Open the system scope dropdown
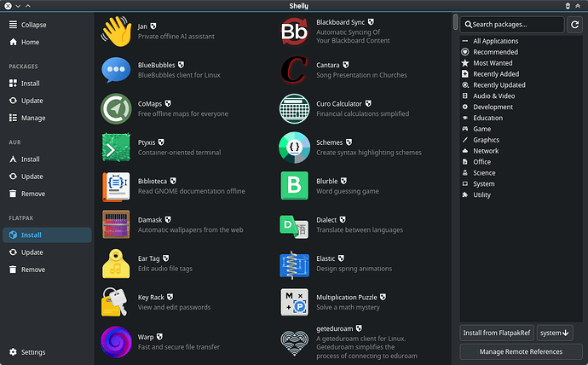 coord(555,333)
